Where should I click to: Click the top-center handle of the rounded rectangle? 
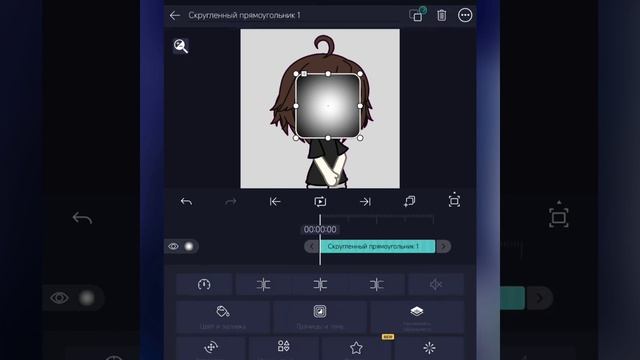[x=328, y=74]
